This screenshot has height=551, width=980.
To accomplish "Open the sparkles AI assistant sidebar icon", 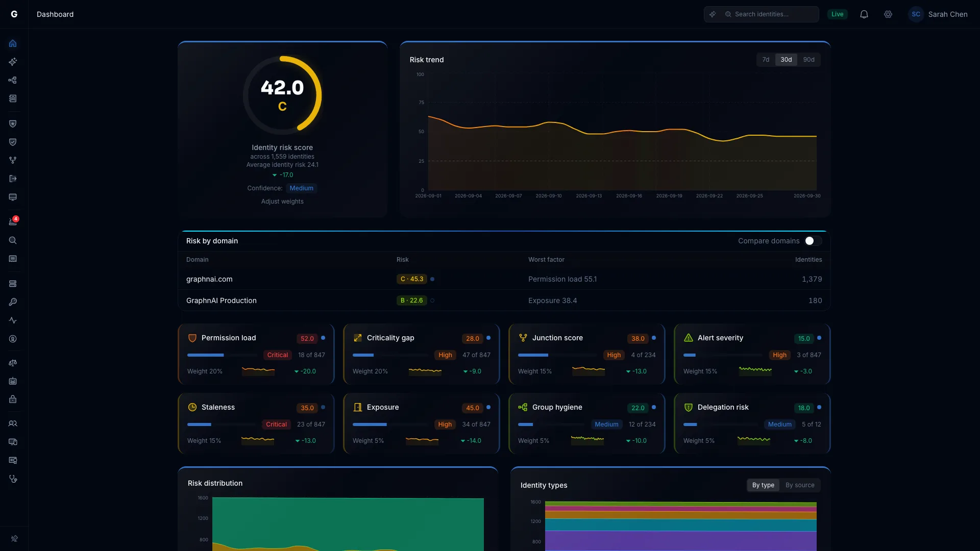I will pos(13,62).
